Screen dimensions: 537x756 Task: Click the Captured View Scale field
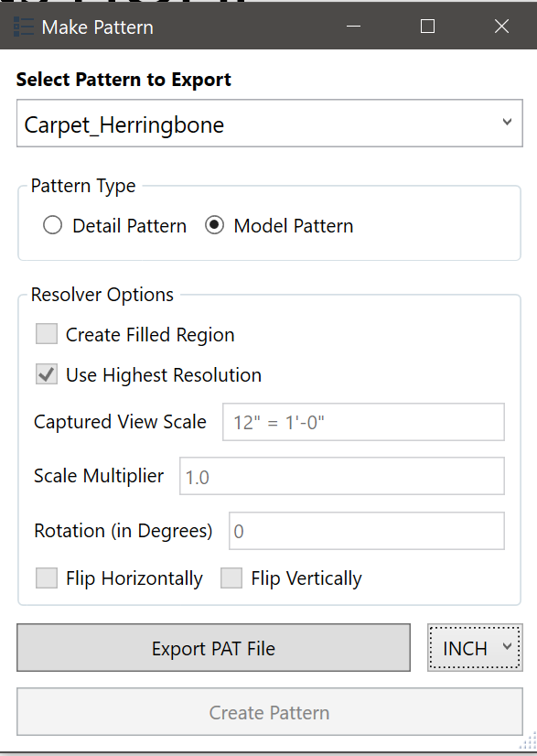pos(363,421)
